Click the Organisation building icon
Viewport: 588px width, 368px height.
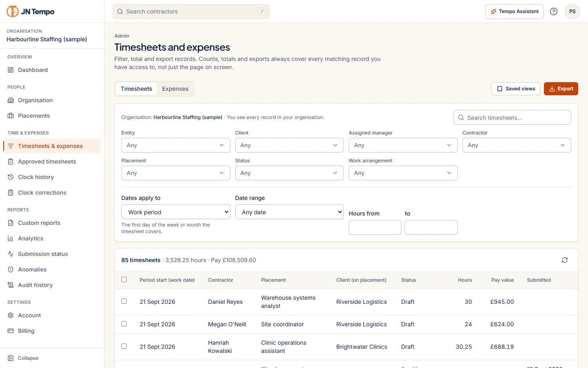(11, 100)
